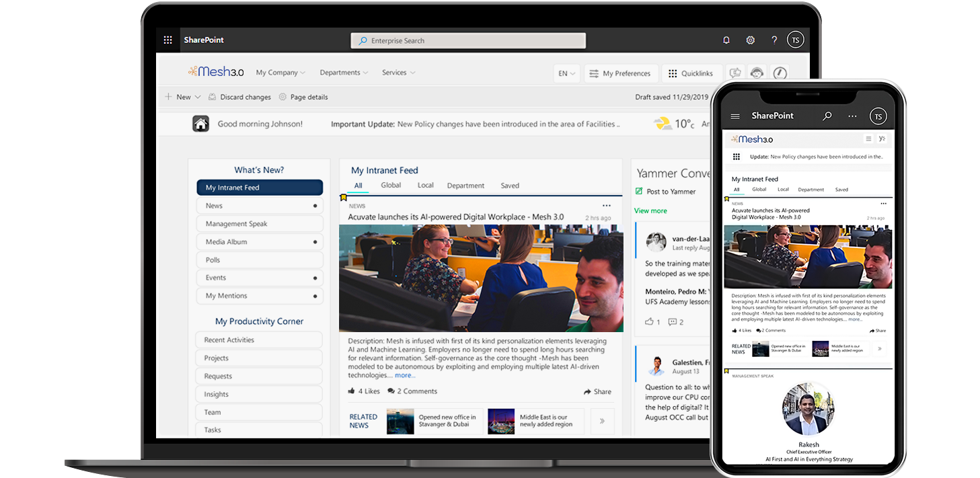Viewport: 980px width, 478px height.
Task: Click View more under Yammer
Action: coord(650,210)
